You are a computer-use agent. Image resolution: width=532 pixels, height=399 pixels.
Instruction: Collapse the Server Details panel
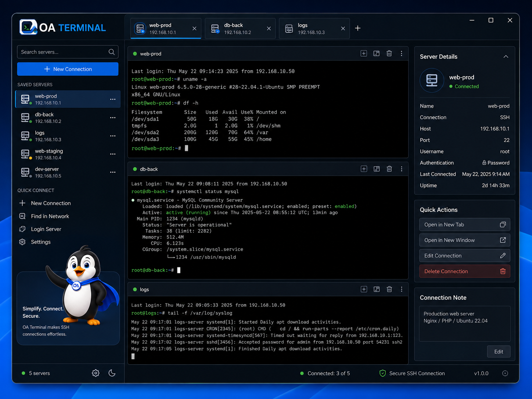pyautogui.click(x=506, y=57)
